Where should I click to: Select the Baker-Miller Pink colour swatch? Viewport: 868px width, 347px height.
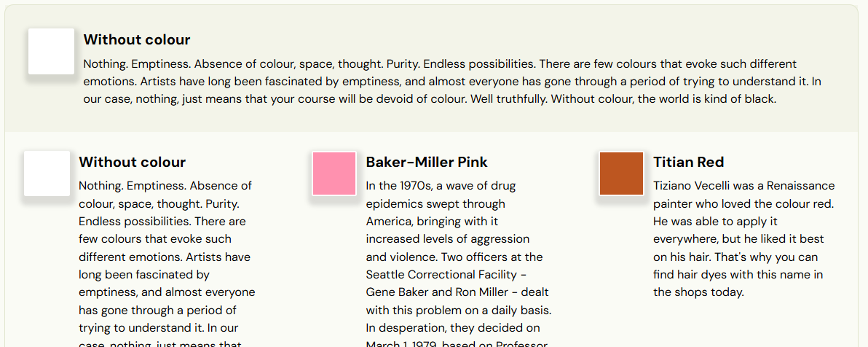point(334,173)
